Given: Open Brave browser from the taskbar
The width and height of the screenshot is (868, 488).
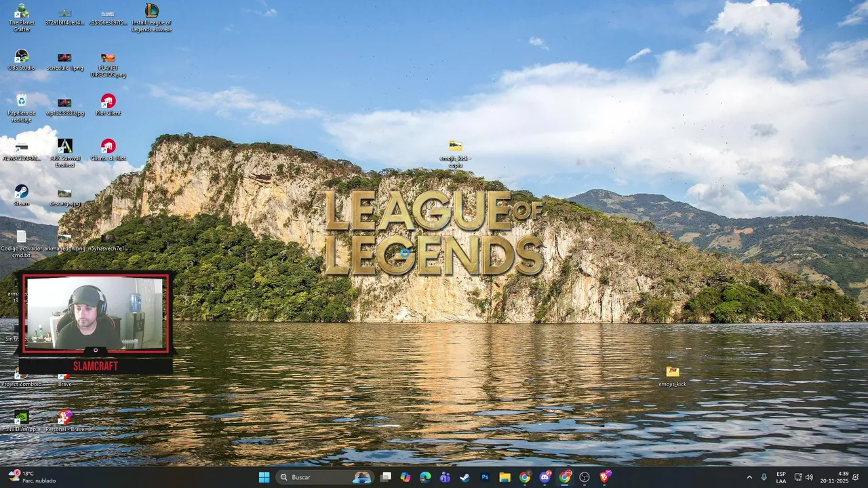Looking at the screenshot, I should tap(604, 477).
